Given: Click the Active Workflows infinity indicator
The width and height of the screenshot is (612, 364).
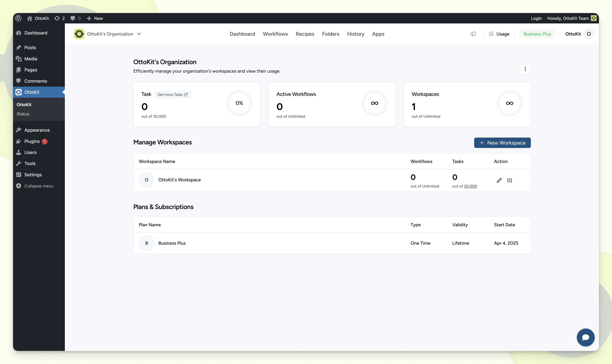Looking at the screenshot, I should [374, 103].
